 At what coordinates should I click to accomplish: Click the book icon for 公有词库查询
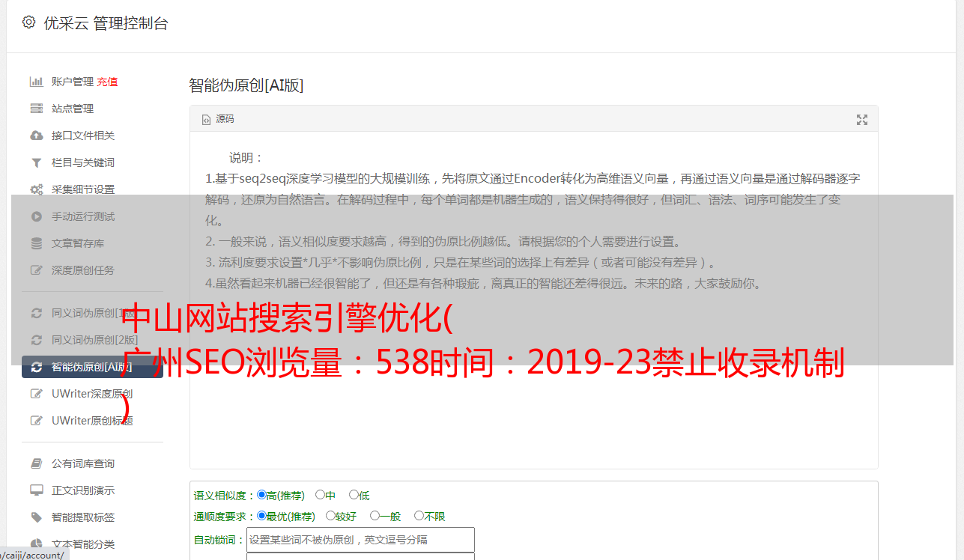pyautogui.click(x=36, y=463)
